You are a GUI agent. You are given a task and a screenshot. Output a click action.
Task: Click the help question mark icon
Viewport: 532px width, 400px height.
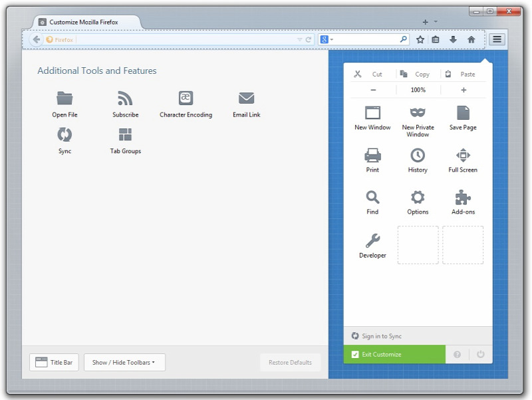click(457, 355)
